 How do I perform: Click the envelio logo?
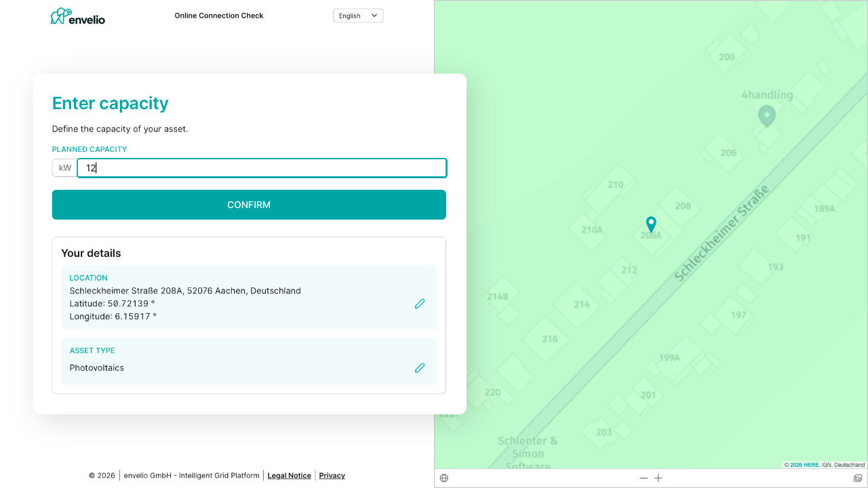tap(78, 16)
